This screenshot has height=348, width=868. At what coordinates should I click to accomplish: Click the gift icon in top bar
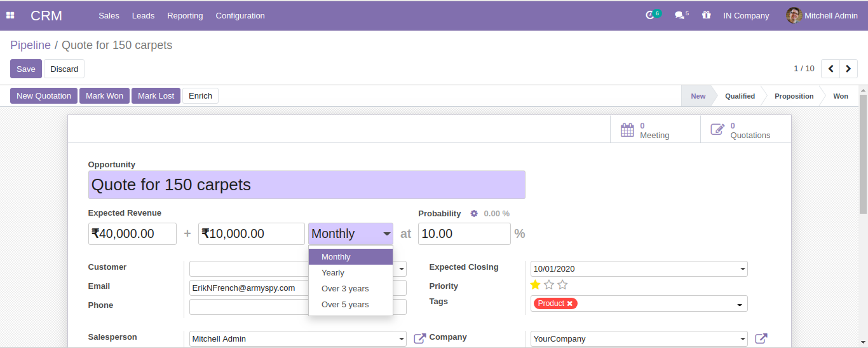coord(706,15)
